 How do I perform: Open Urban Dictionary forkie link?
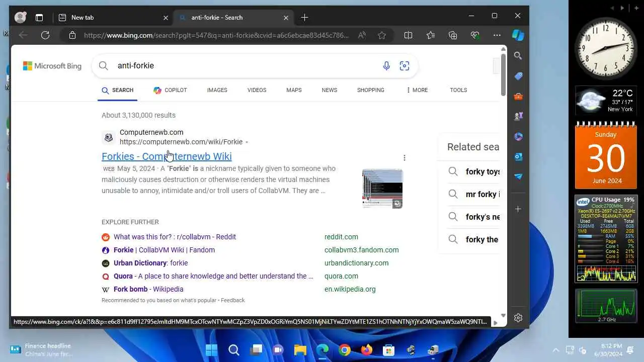tap(150, 263)
